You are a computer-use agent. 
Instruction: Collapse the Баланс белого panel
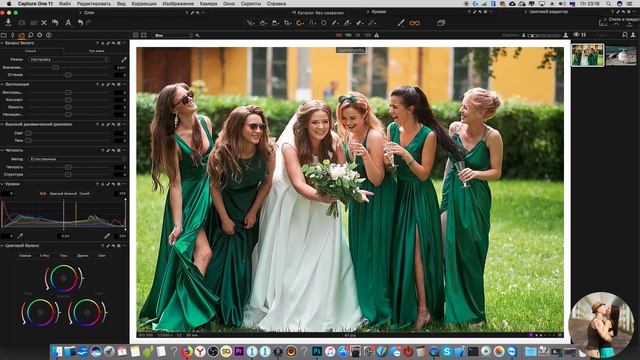coord(2,43)
